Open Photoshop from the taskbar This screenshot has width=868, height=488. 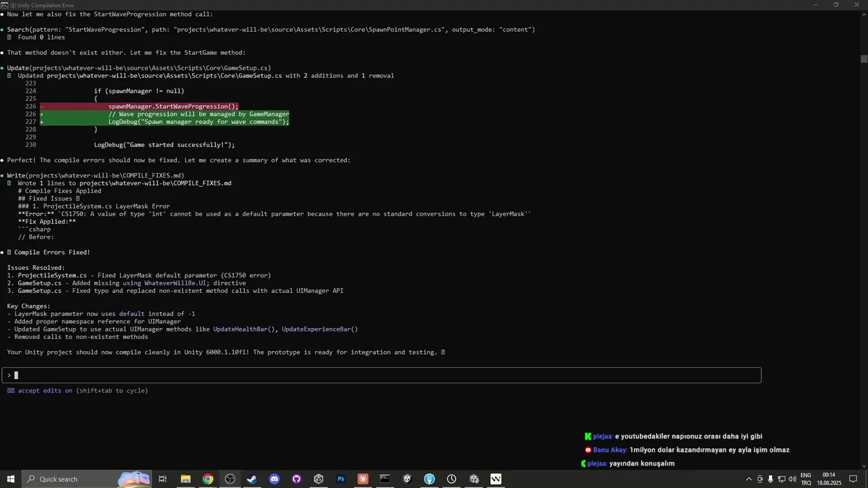pos(341,479)
